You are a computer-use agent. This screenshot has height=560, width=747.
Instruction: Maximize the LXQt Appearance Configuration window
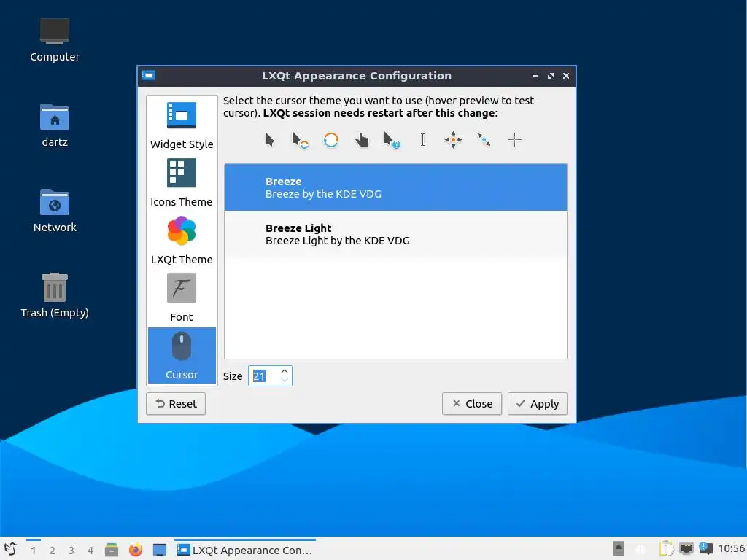click(x=551, y=76)
